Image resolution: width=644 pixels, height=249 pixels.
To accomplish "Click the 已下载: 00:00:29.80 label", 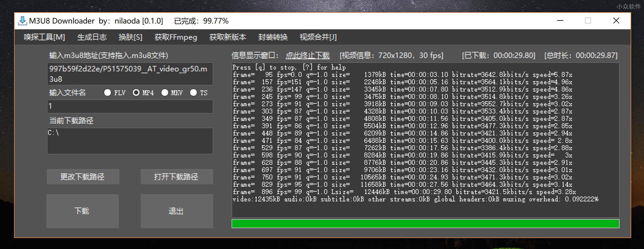I will click(x=499, y=55).
